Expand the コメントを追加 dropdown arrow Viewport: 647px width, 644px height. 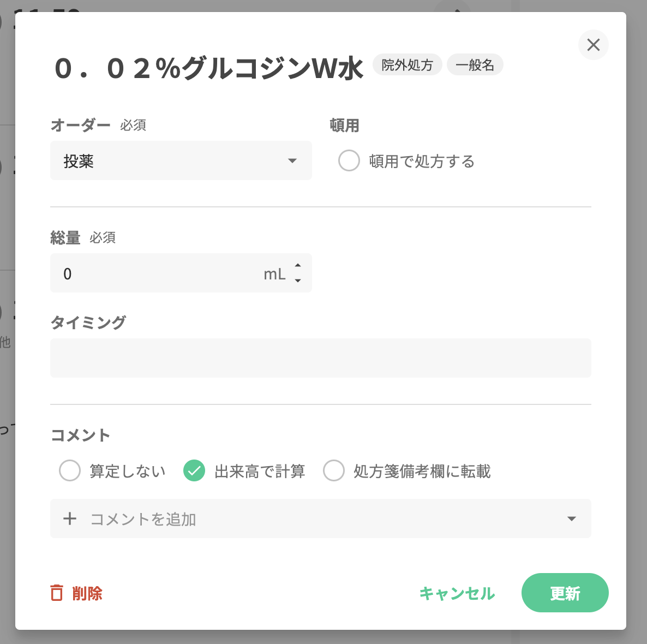tap(572, 518)
